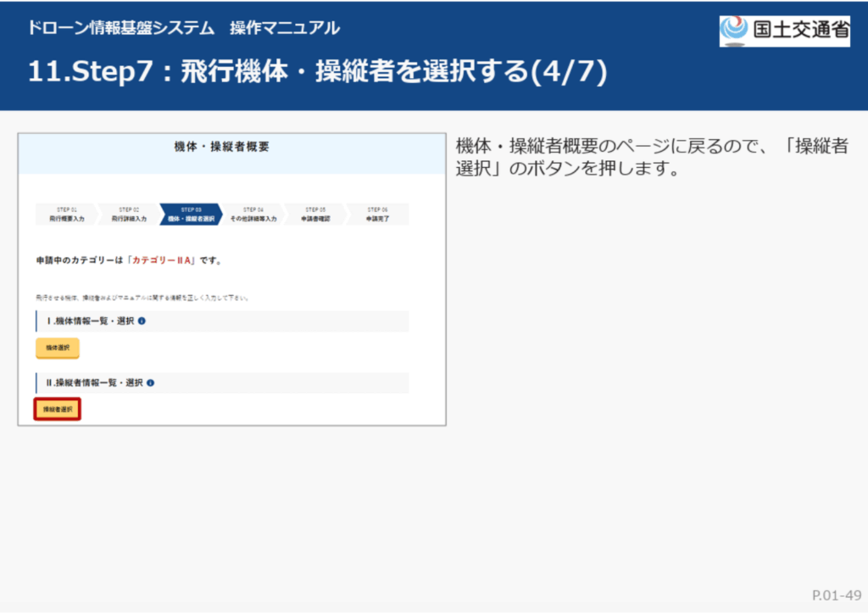Click the slide title 11.Step7 飛行機体・操縦者を選択する

click(317, 71)
